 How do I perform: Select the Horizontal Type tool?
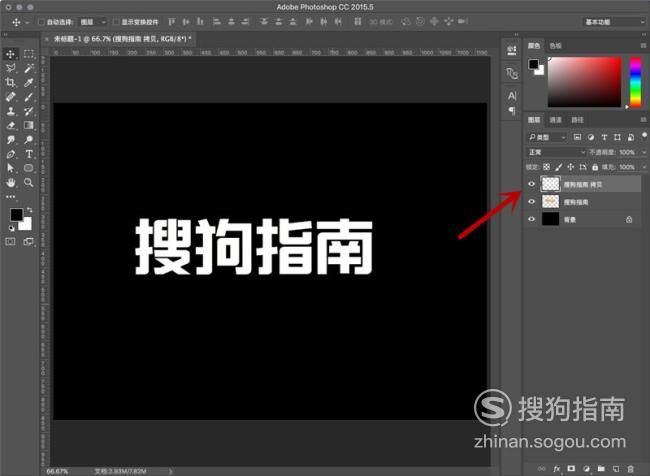tap(29, 154)
